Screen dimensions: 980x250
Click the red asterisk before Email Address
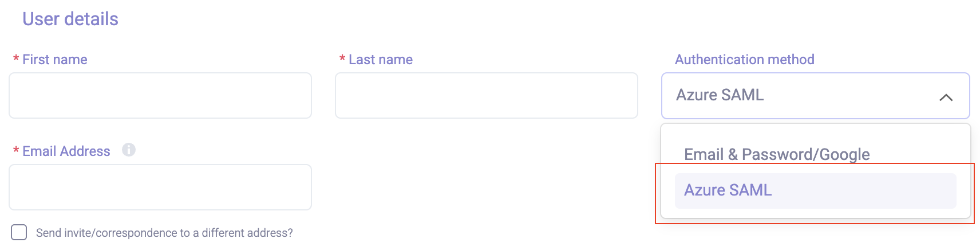tap(16, 151)
